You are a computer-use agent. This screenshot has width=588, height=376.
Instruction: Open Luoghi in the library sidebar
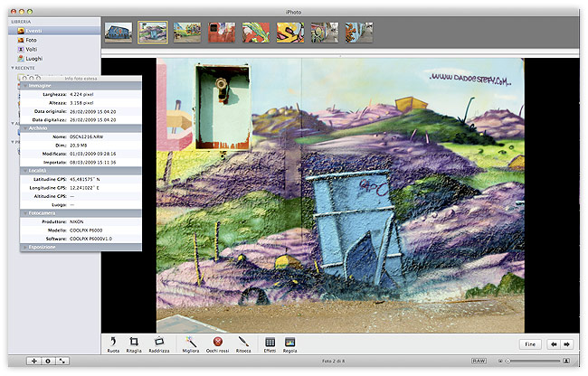pos(54,59)
